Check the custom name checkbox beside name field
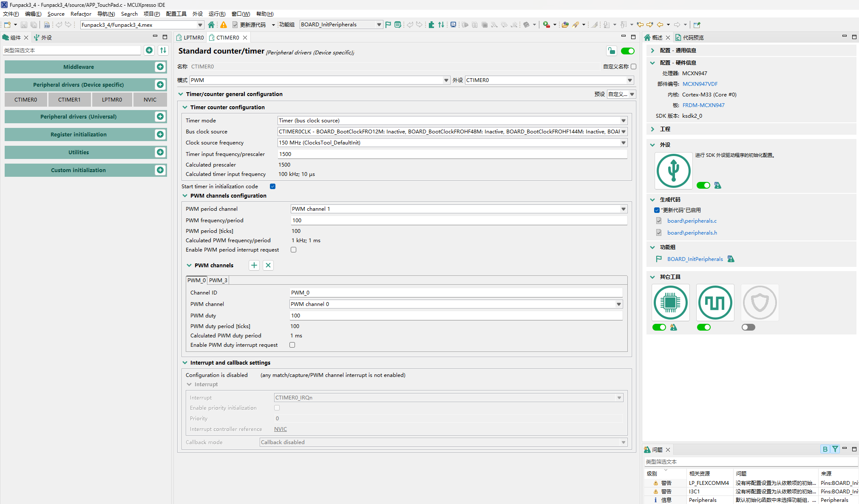 click(x=634, y=66)
